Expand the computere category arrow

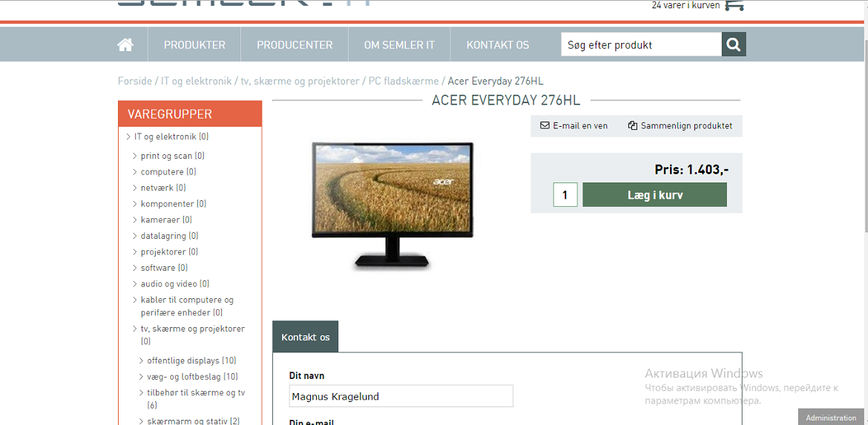pos(135,171)
